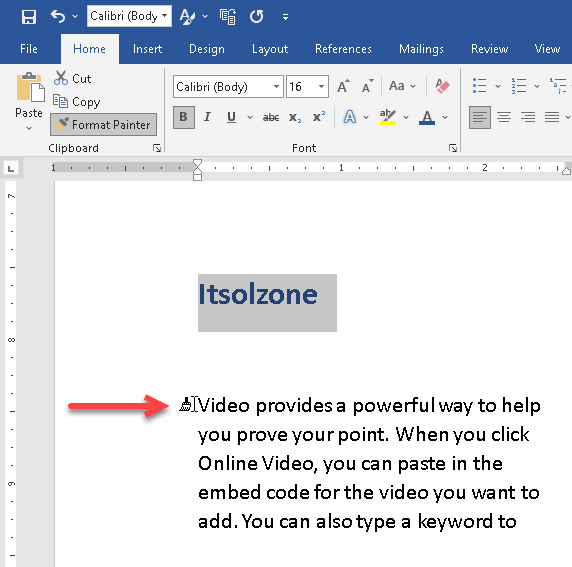Image resolution: width=572 pixels, height=567 pixels.
Task: Toggle the Format Painter button
Action: (x=104, y=124)
